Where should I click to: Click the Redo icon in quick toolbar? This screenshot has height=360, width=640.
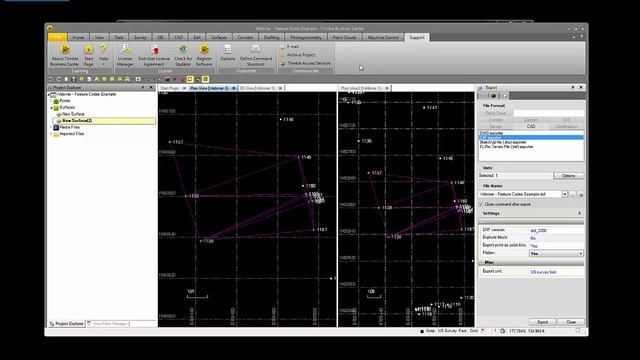coord(58,79)
